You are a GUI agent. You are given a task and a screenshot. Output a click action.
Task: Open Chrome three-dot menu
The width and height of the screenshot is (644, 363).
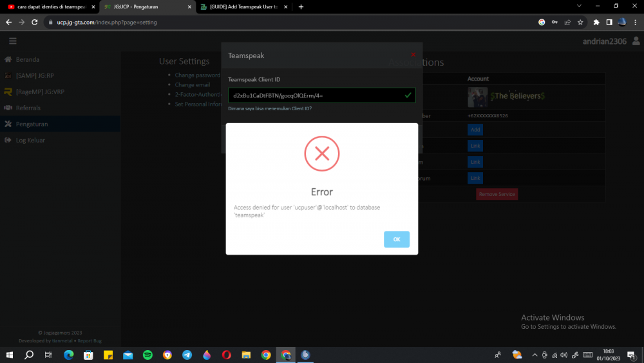pyautogui.click(x=636, y=22)
